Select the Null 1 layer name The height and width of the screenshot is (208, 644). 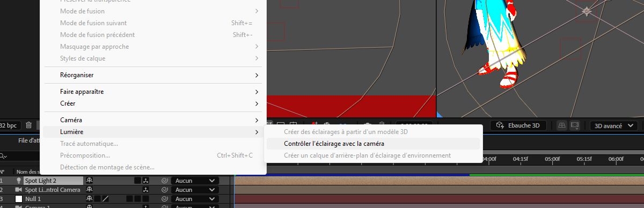click(33, 199)
